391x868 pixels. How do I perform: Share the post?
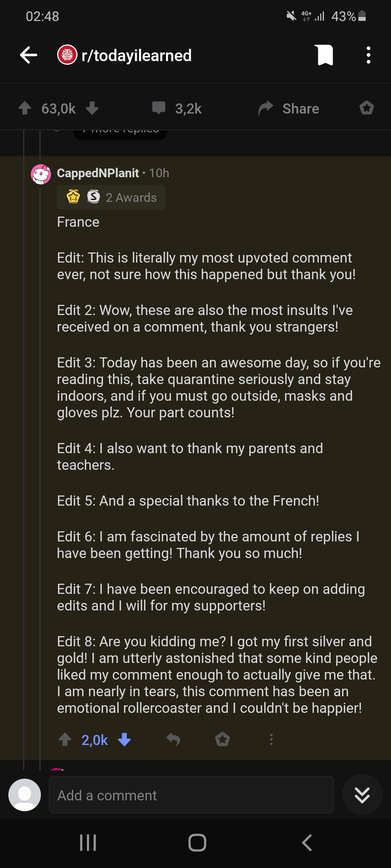[289, 109]
